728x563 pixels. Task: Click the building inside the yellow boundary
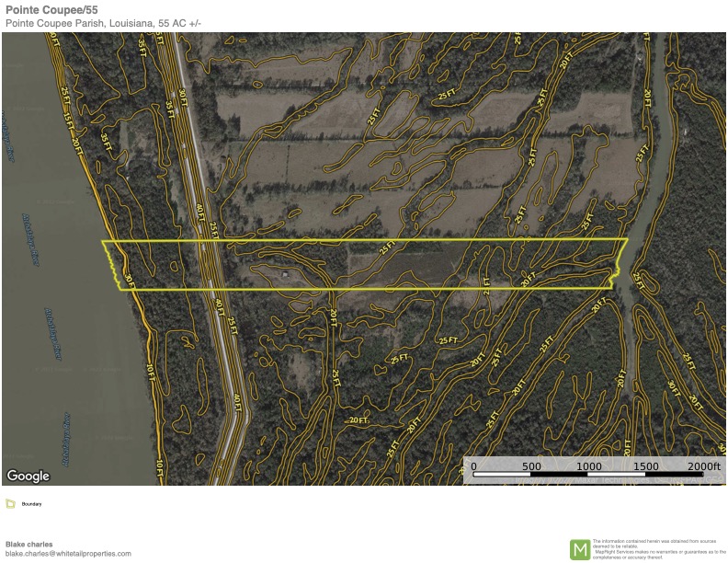coord(287,274)
